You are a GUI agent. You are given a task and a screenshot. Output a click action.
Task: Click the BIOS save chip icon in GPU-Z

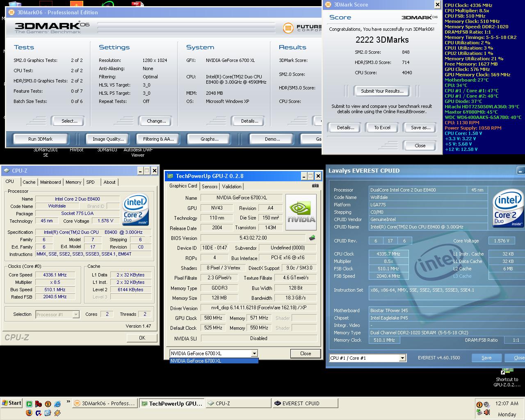tap(312, 238)
